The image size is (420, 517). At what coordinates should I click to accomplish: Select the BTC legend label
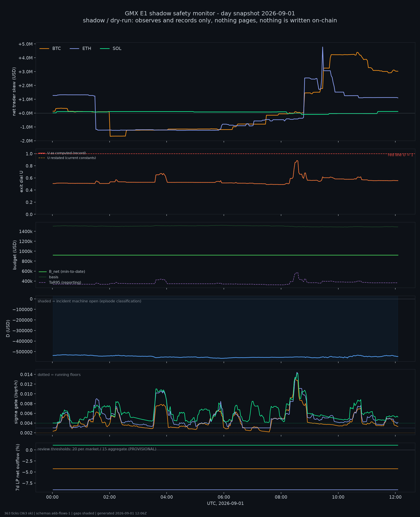[57, 49]
